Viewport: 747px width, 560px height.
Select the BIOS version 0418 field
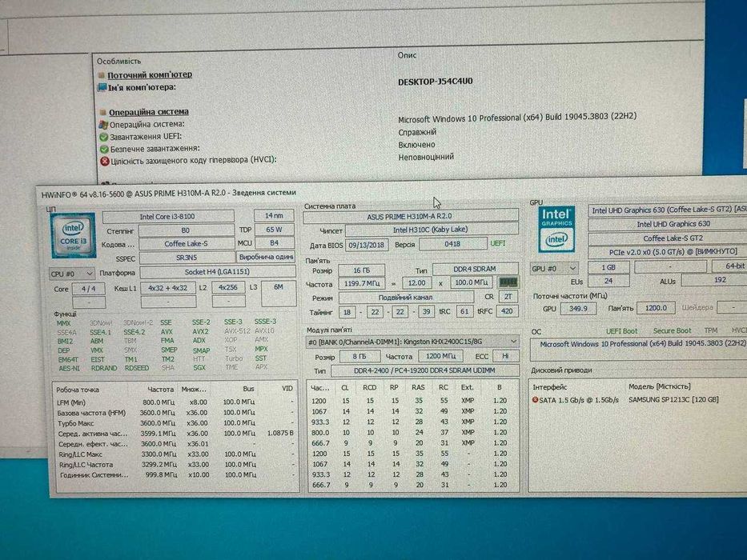coord(452,244)
